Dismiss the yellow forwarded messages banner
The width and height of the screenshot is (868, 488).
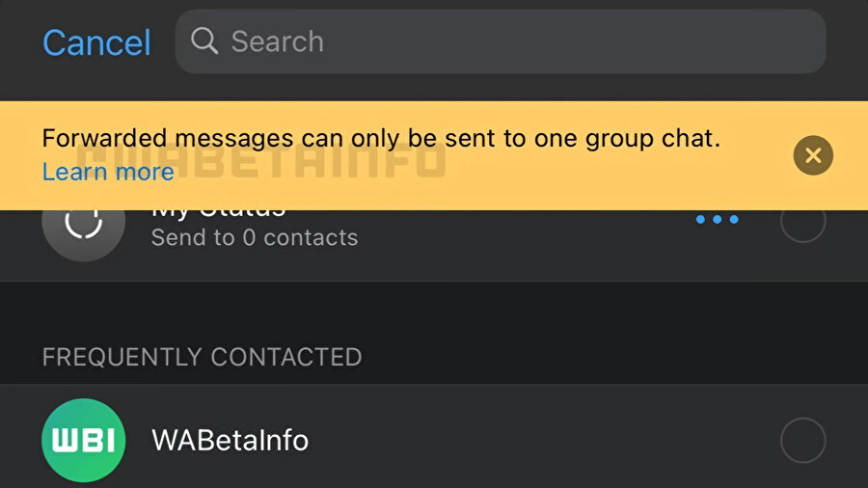[813, 155]
